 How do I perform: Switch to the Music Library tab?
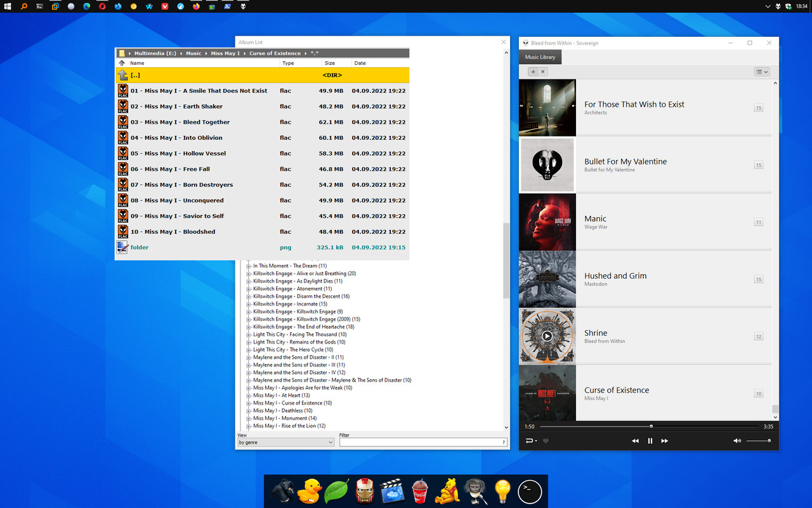(540, 57)
